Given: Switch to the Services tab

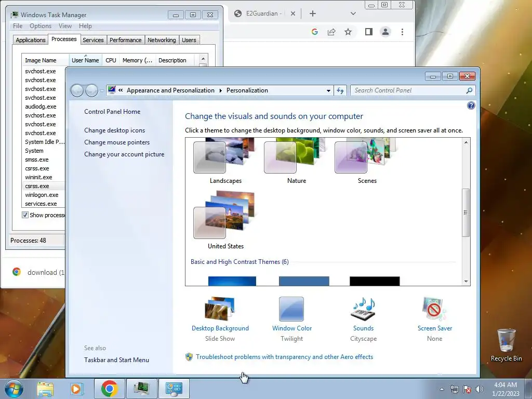Looking at the screenshot, I should pos(93,40).
